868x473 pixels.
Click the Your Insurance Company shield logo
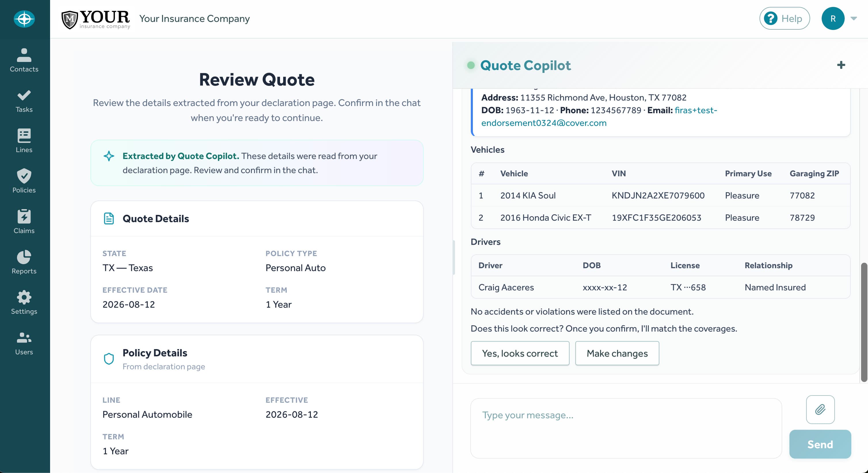pos(70,20)
